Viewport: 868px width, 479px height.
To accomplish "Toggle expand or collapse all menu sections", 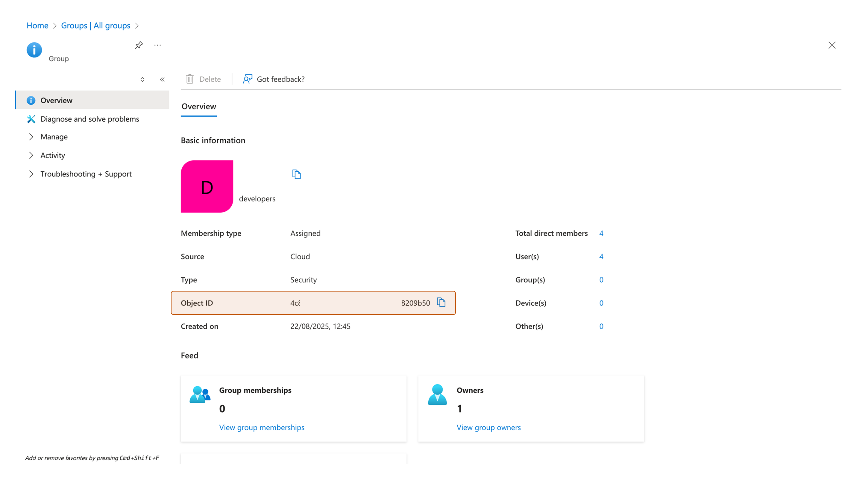I will (142, 80).
